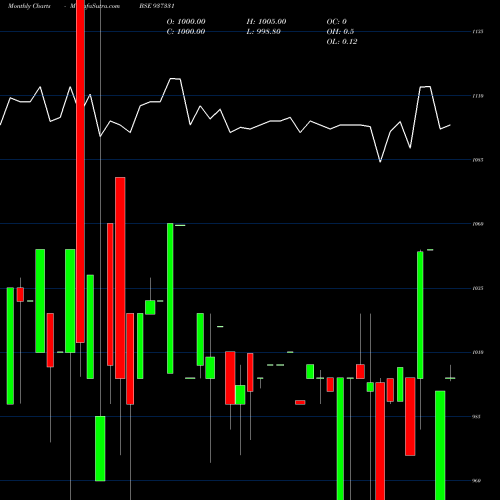The image size is (500, 500).
Task: Click the 'OL: 0.12' readout
Action: [342, 42]
